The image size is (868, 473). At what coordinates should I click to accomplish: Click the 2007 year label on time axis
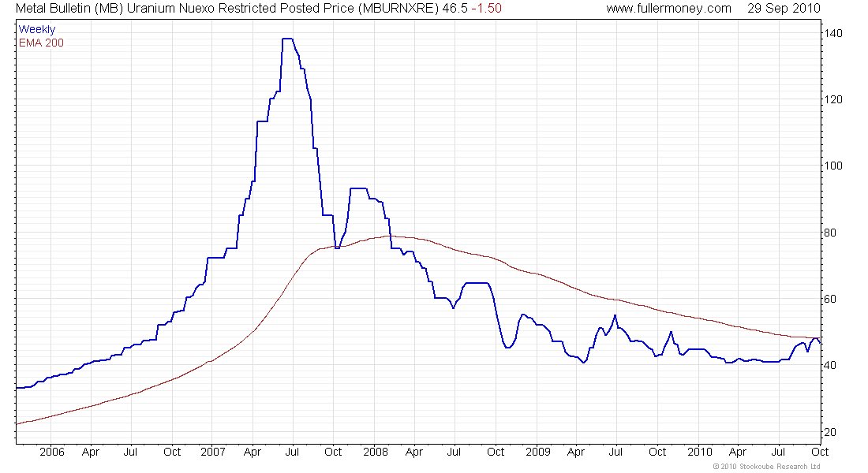tap(212, 452)
